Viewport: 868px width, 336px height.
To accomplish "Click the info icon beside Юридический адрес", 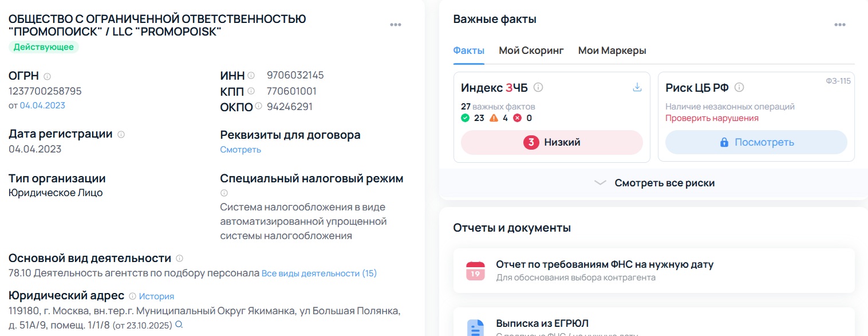I will click(x=132, y=296).
